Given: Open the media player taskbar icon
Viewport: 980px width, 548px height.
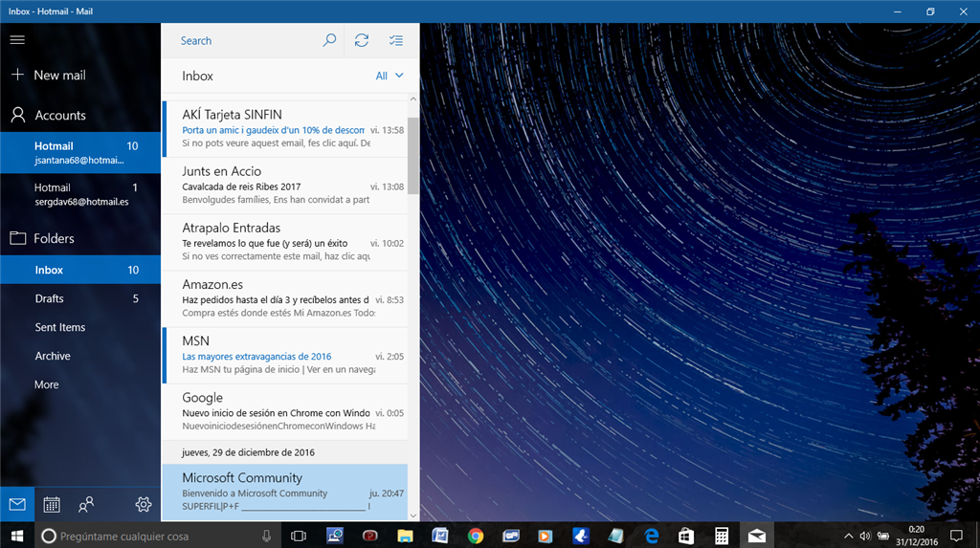Looking at the screenshot, I should pyautogui.click(x=546, y=536).
